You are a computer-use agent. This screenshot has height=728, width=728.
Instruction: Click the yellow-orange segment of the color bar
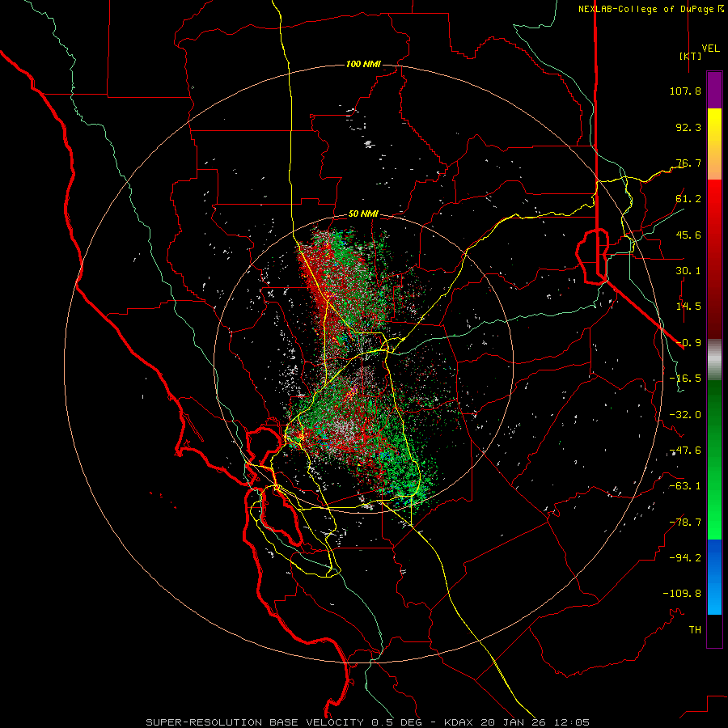click(x=714, y=144)
